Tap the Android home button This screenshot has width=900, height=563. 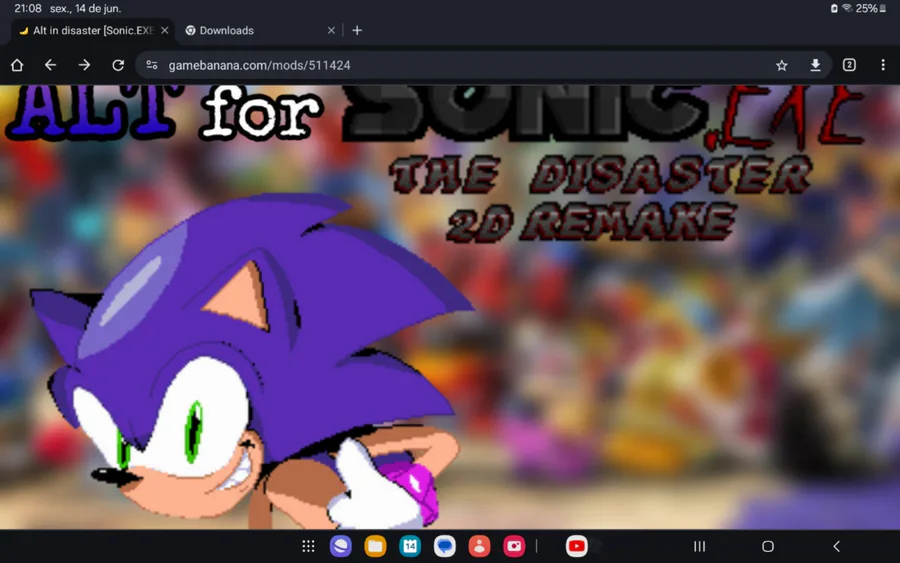click(768, 546)
